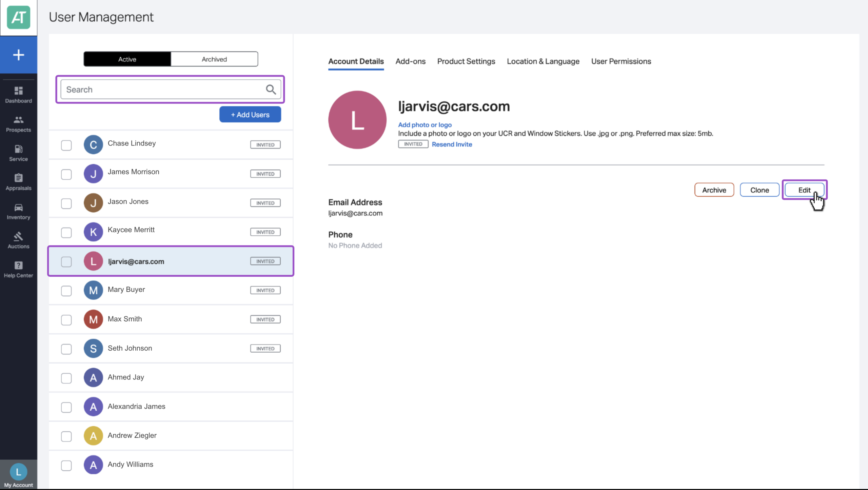Switch to the Archived users toggle
Screen dimensions: 868x490
(214, 59)
